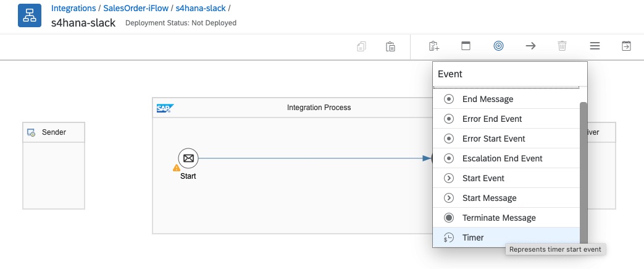Open the SalesOrder-iFlow breadcrumb link
Screen dimensions: 644x269
(136, 8)
